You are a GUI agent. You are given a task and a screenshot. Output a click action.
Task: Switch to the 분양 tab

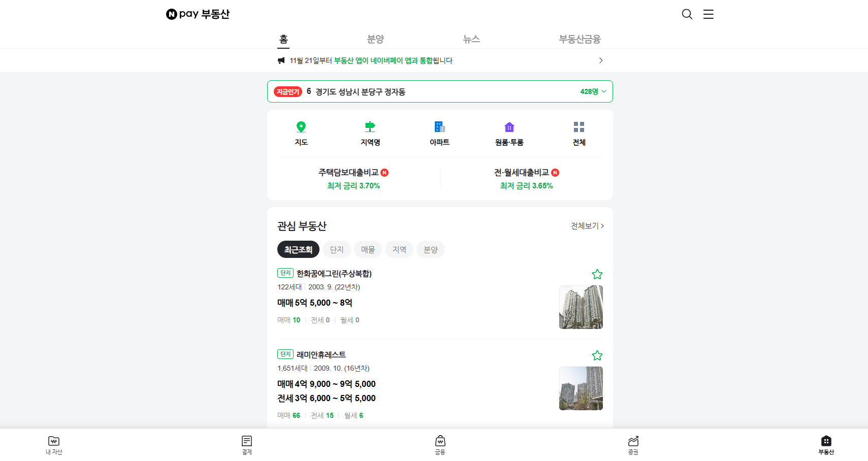click(x=375, y=39)
